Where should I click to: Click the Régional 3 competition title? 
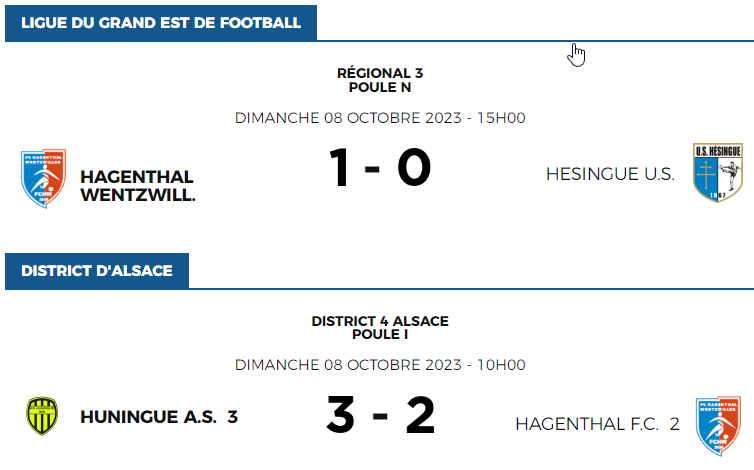380,73
